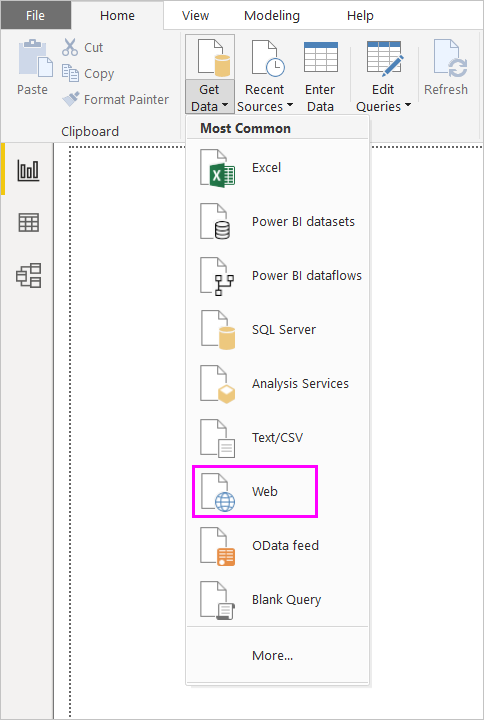Click the Format Painter label
The height and width of the screenshot is (720, 484).
[x=126, y=99]
